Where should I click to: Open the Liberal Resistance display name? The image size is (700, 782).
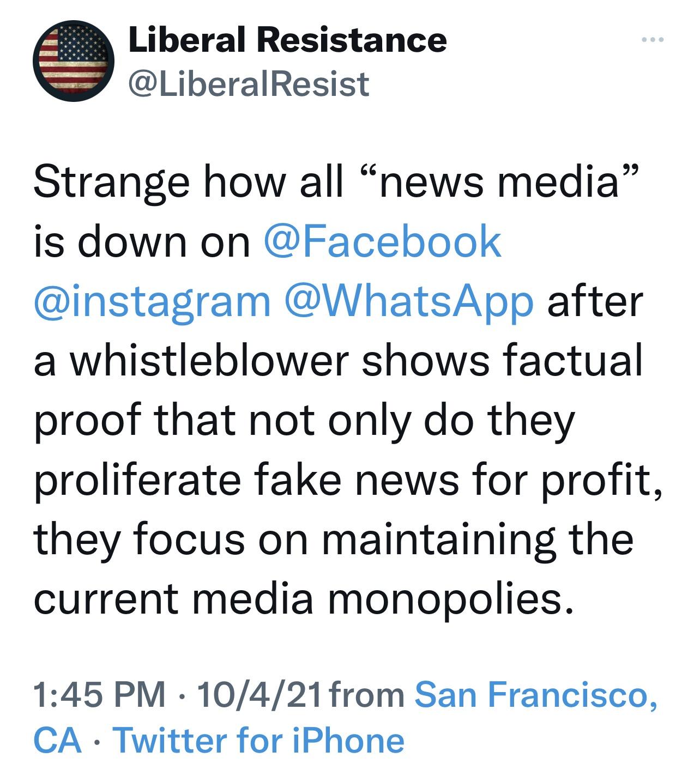(x=287, y=40)
